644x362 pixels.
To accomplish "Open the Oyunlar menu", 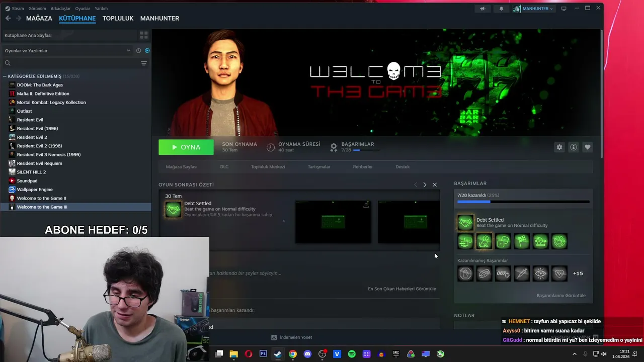I will pos(83,9).
